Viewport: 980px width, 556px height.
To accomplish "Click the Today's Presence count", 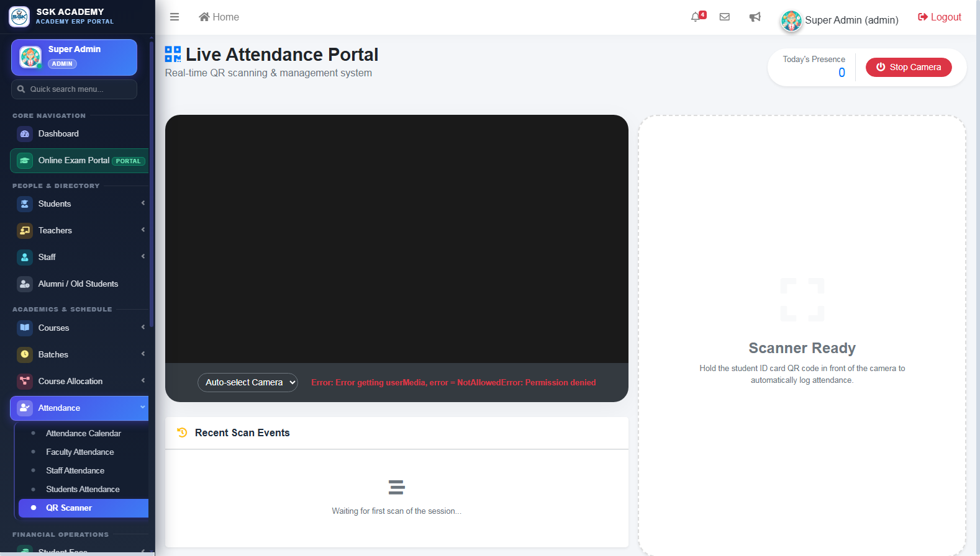I will tap(842, 73).
